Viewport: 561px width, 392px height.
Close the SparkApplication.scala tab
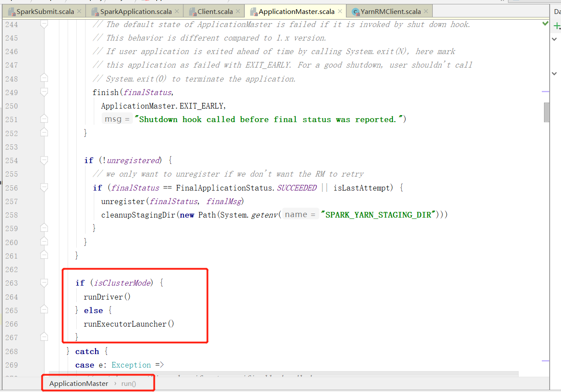[176, 11]
